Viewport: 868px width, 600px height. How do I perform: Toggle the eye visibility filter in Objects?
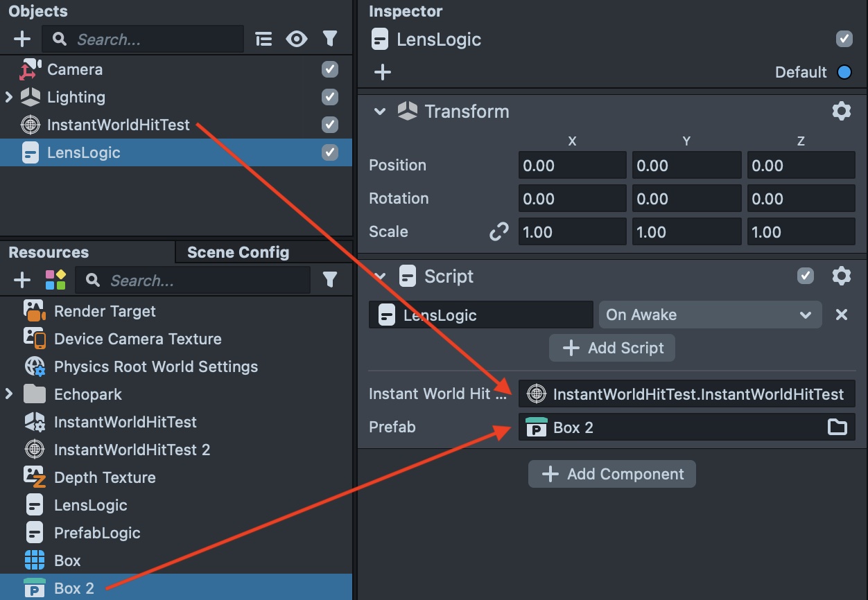click(x=297, y=39)
